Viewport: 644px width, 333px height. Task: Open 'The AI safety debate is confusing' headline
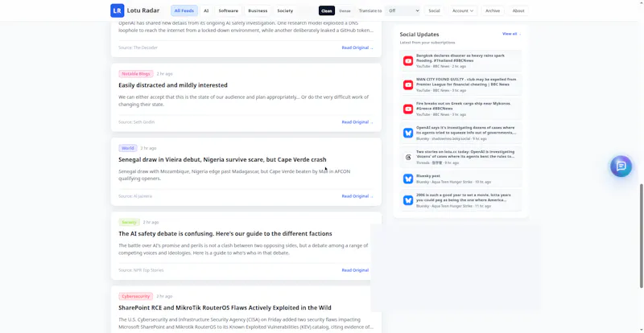click(x=225, y=233)
